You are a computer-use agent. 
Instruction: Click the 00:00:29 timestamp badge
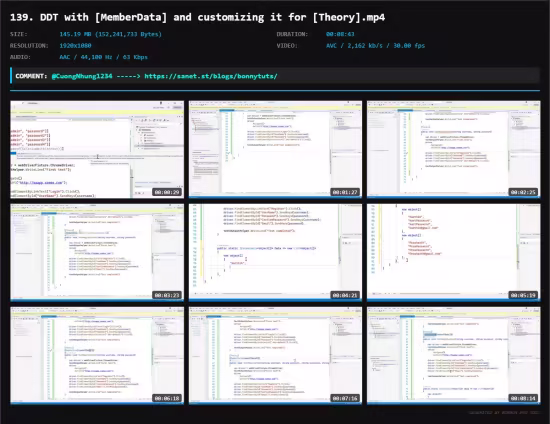point(167,192)
